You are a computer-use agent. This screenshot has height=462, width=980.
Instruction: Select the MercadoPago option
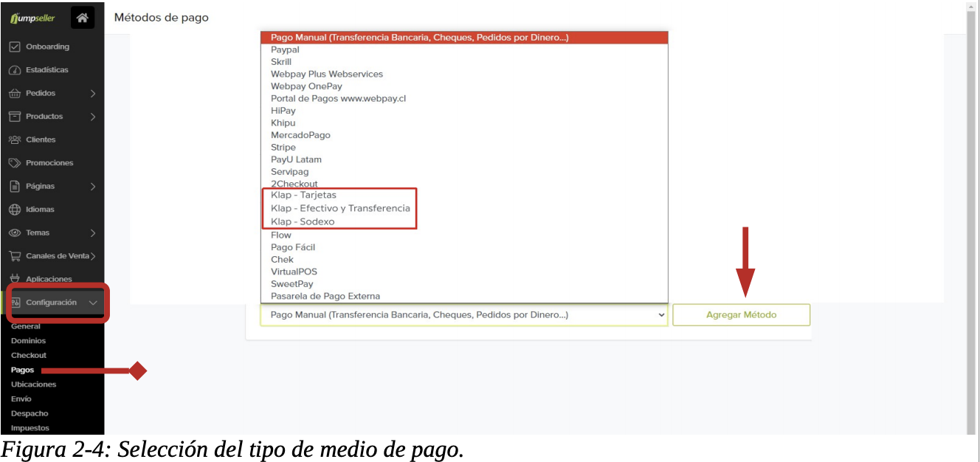[x=464, y=135]
